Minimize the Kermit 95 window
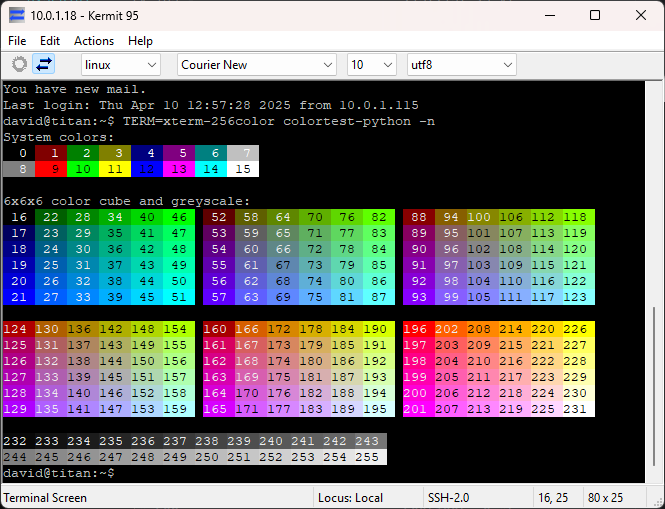This screenshot has height=509, width=665. click(x=550, y=16)
